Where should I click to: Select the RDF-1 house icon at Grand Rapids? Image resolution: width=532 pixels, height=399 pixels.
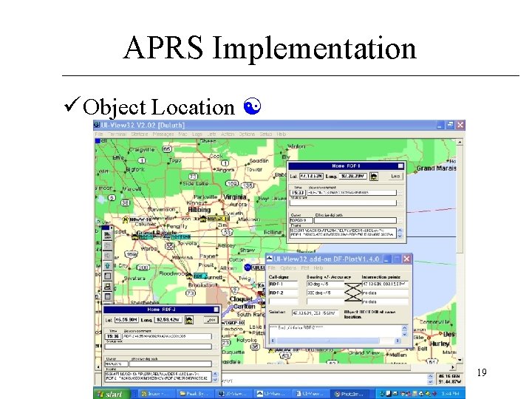[x=135, y=237]
